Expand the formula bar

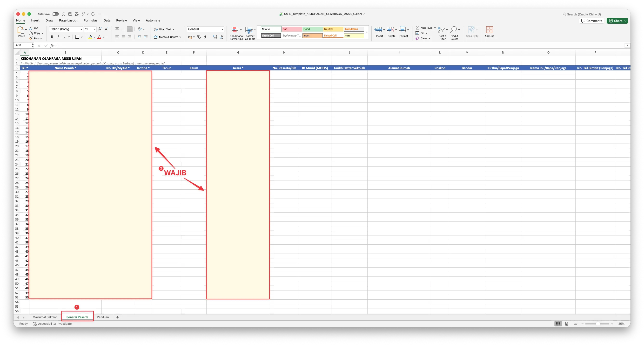click(x=628, y=46)
